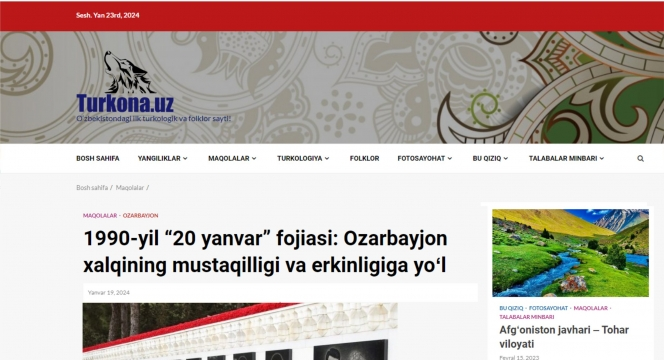Expand the Bu Qiziq dropdown chevron
This screenshot has width=664, height=360.
(x=506, y=158)
